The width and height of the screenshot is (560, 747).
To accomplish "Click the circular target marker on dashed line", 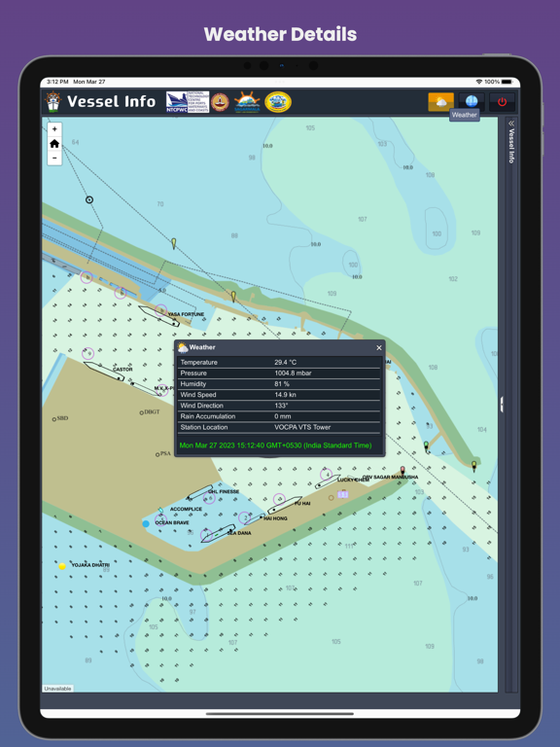I will [89, 200].
